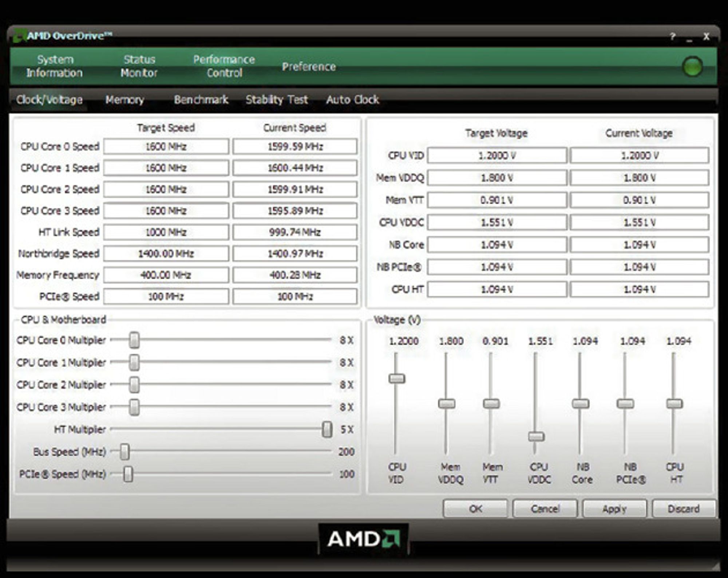Click the Mem VDDQ voltage slider handle
The image size is (728, 578).
tap(447, 404)
